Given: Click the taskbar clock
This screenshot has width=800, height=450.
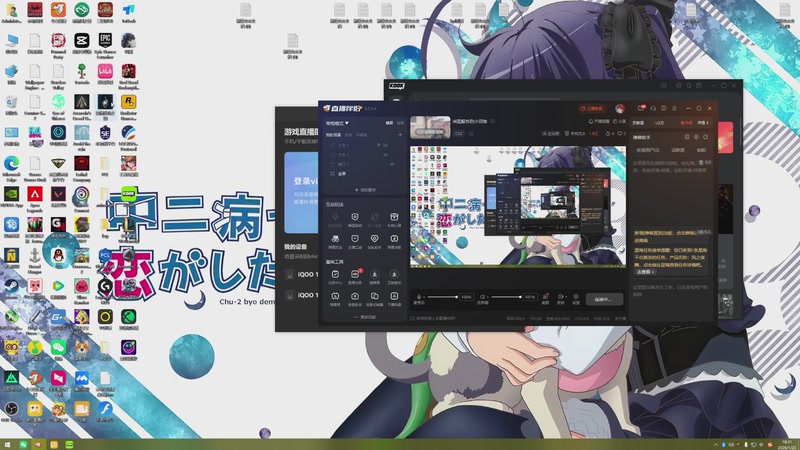Looking at the screenshot, I should (x=786, y=444).
